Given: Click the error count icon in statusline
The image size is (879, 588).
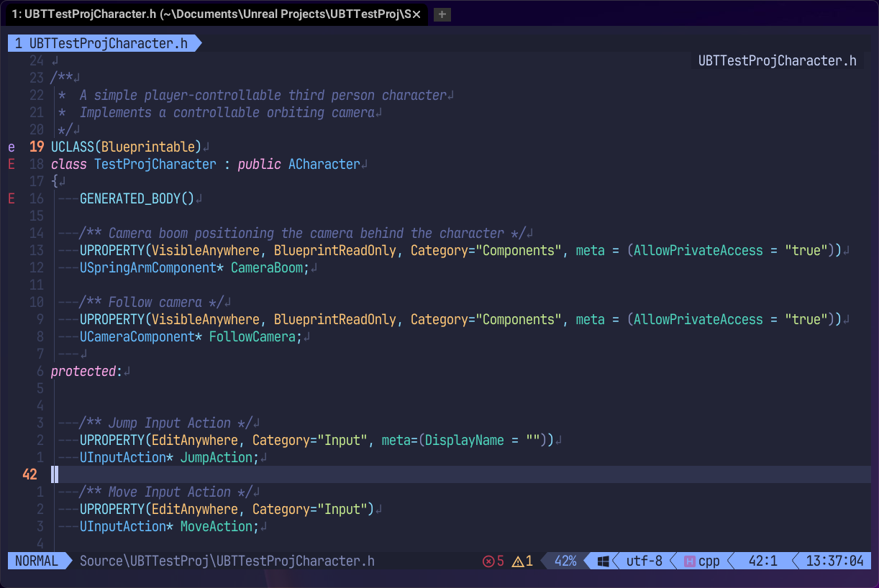Looking at the screenshot, I should (488, 561).
